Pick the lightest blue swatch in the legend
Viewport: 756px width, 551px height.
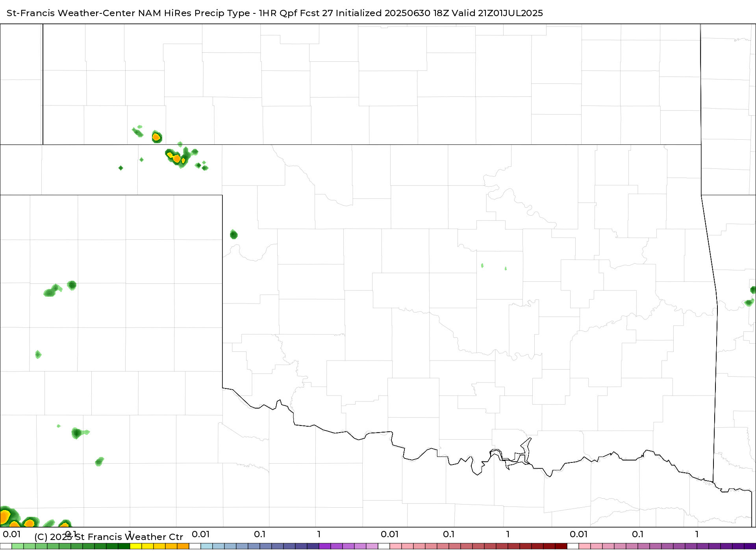207,546
